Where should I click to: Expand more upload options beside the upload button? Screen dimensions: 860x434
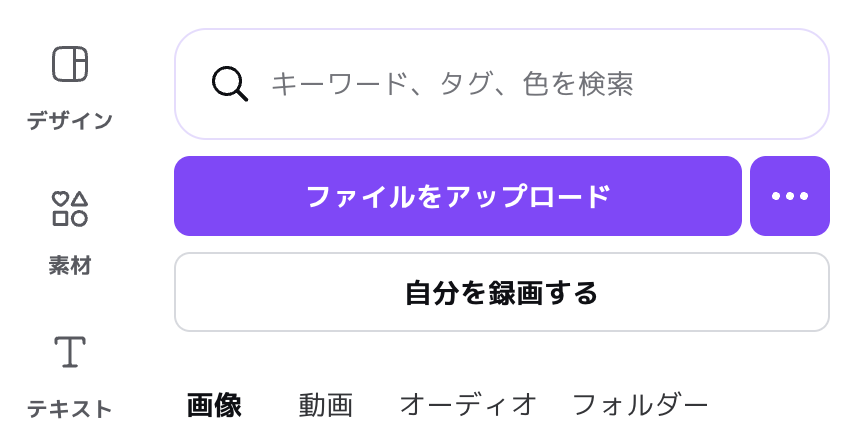(x=789, y=196)
